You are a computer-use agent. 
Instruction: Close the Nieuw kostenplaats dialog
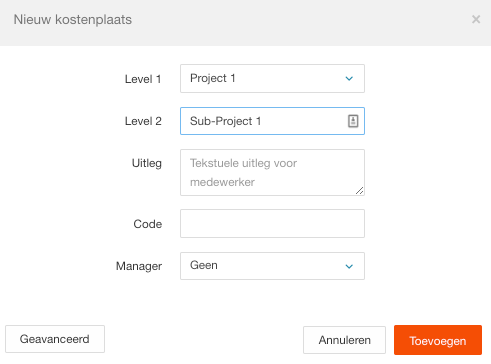pyautogui.click(x=476, y=19)
